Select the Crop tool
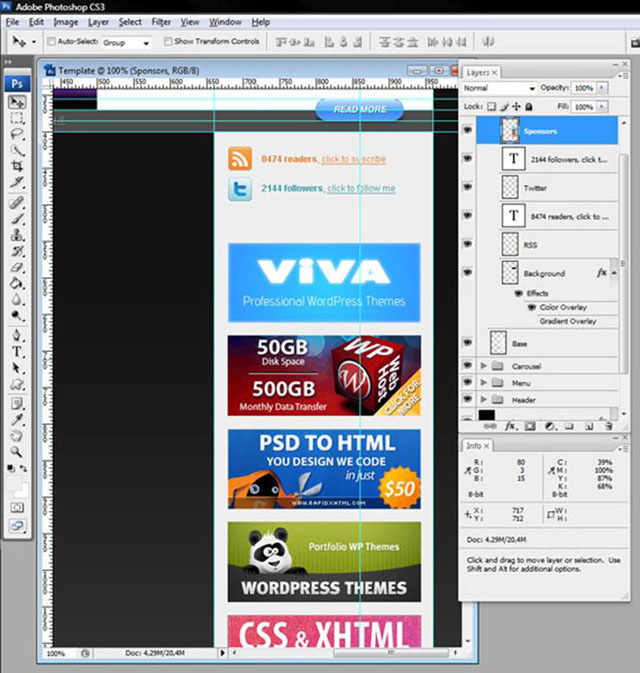Image resolution: width=640 pixels, height=673 pixels. [x=17, y=166]
